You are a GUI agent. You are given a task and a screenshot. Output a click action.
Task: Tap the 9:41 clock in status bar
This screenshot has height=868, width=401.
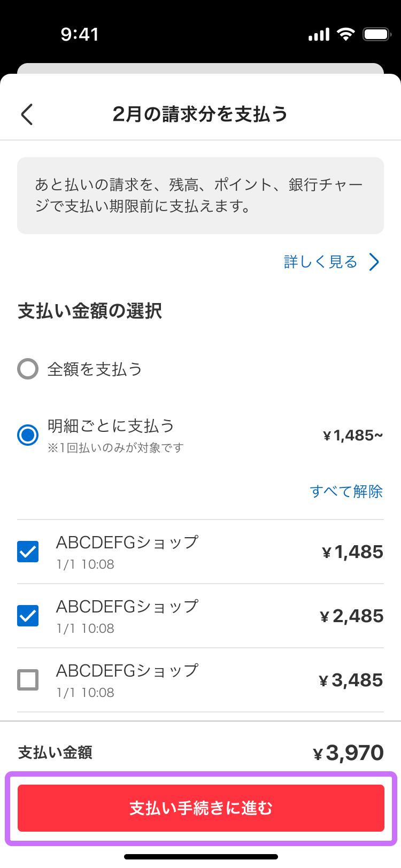[80, 35]
